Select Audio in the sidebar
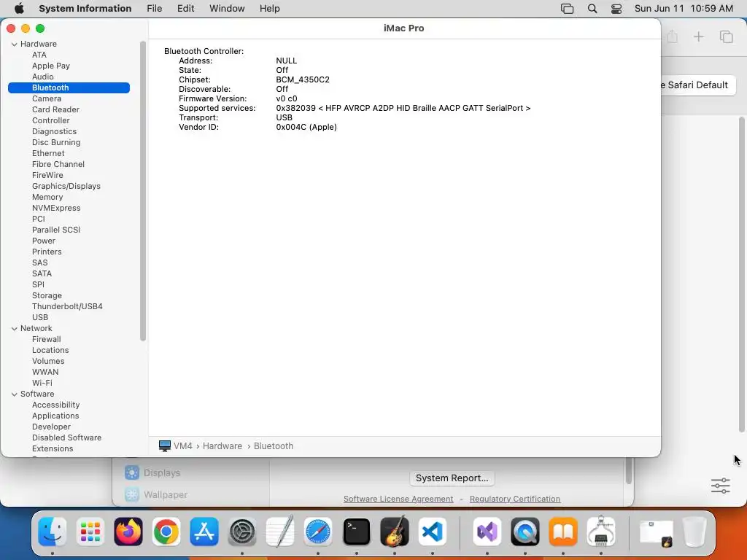Image resolution: width=747 pixels, height=560 pixels. 43,77
